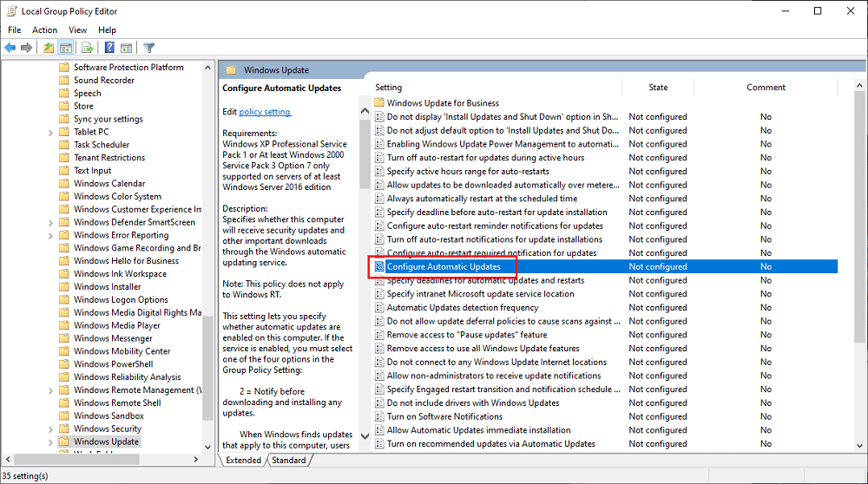Click the tree pane horizontal scroll right arrow
This screenshot has height=484, width=868.
tap(196, 459)
